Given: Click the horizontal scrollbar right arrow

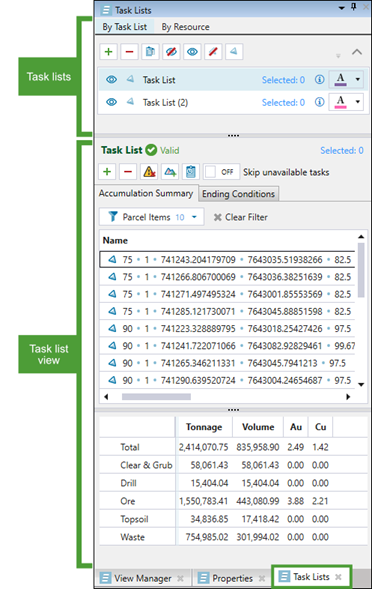Looking at the screenshot, I should 348,397.
